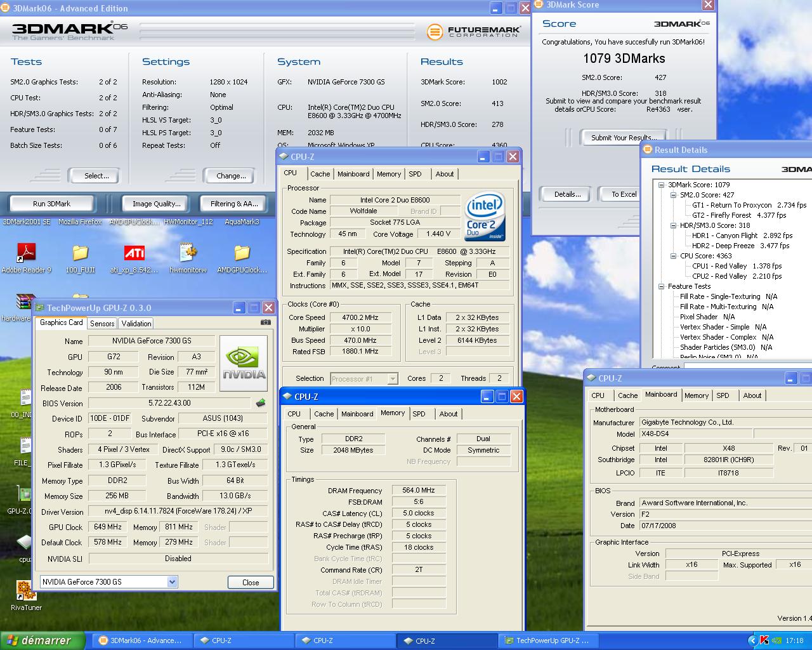Open GPU-Z graphics card selector dropdown

click(172, 581)
